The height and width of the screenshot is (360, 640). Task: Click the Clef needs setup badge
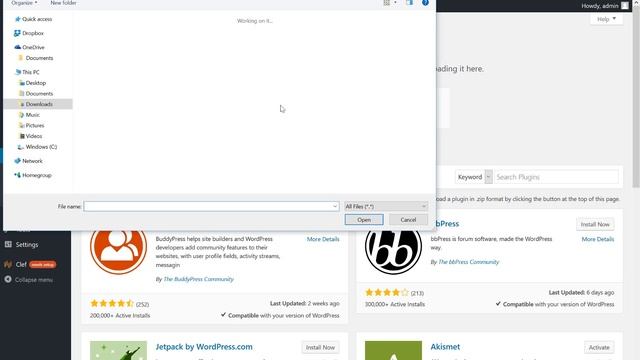click(42, 264)
